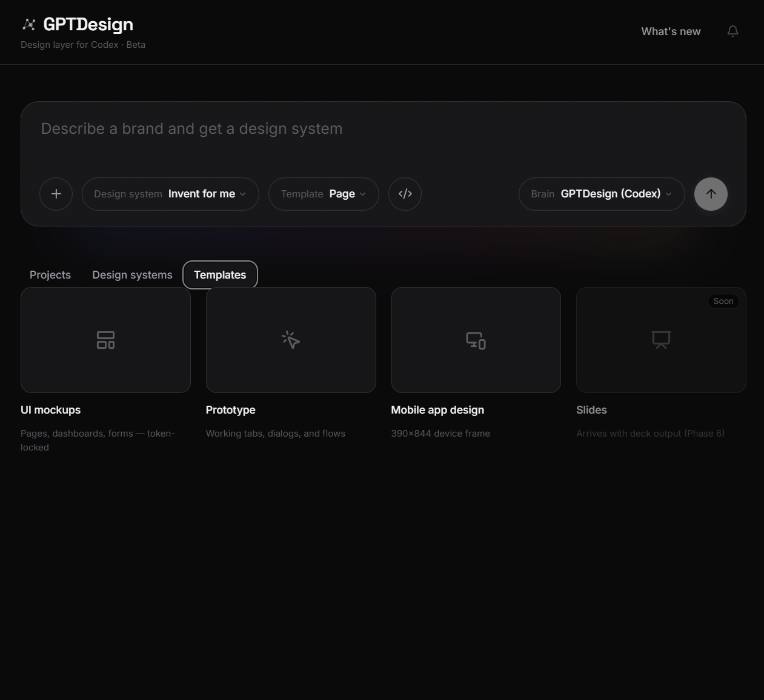Viewport: 764px width, 700px height.
Task: Open the Template Page dropdown
Action: 324,194
